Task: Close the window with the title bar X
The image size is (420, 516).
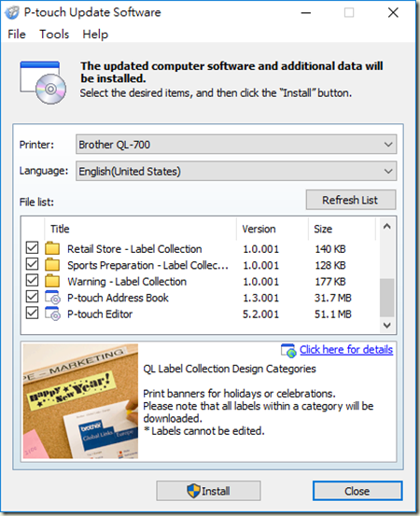Action: (393, 13)
